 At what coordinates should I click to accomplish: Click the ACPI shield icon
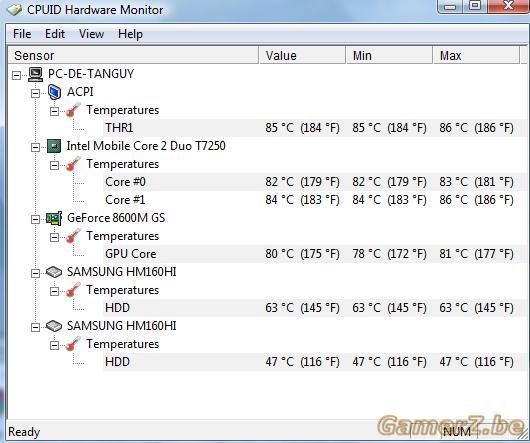[54, 92]
